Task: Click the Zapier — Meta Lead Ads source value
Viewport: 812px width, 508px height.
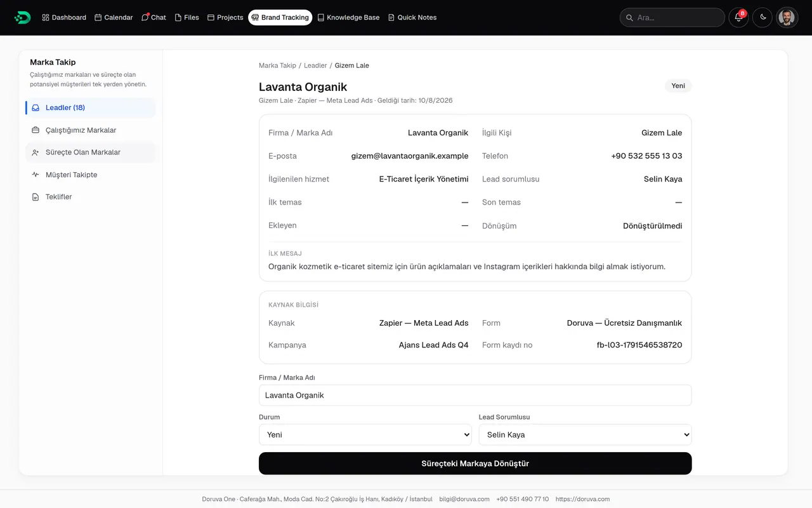Action: 424,323
